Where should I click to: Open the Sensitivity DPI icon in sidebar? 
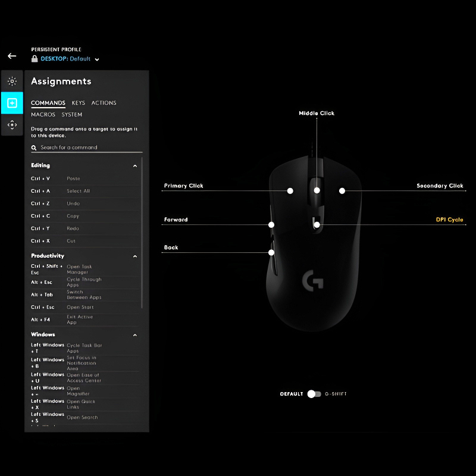pos(12,125)
